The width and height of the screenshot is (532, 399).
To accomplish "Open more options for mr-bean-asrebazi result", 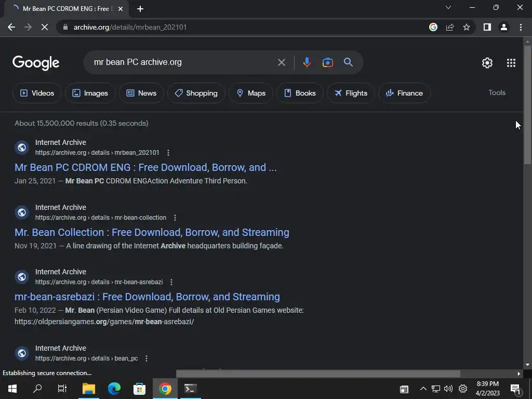I will coord(171,282).
